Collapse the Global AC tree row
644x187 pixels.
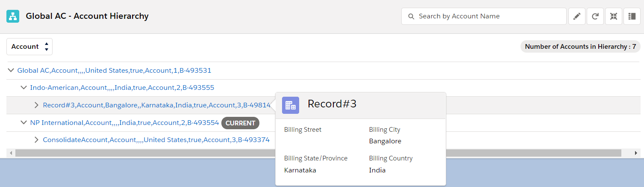click(x=11, y=70)
